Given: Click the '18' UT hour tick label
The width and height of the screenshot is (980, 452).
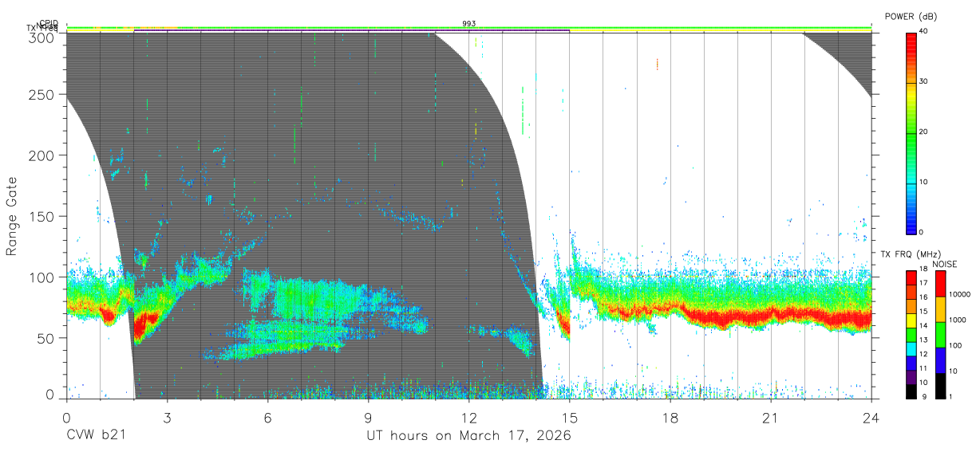Looking at the screenshot, I should point(670,418).
